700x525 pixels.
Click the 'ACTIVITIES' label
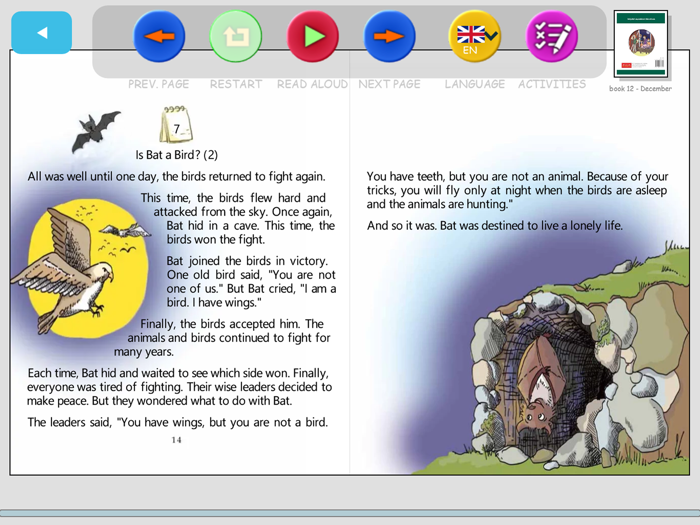pos(552,84)
